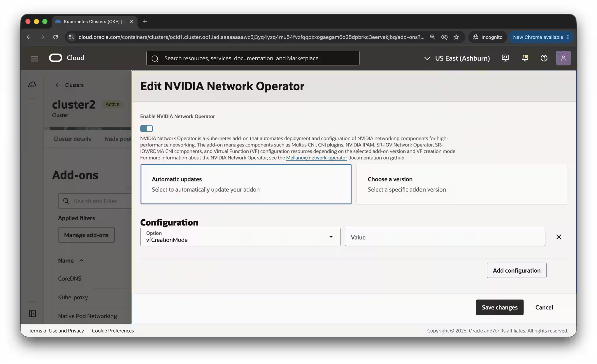Click the tracking protection eye icon
Image resolution: width=597 pixels, height=364 pixels.
click(444, 37)
